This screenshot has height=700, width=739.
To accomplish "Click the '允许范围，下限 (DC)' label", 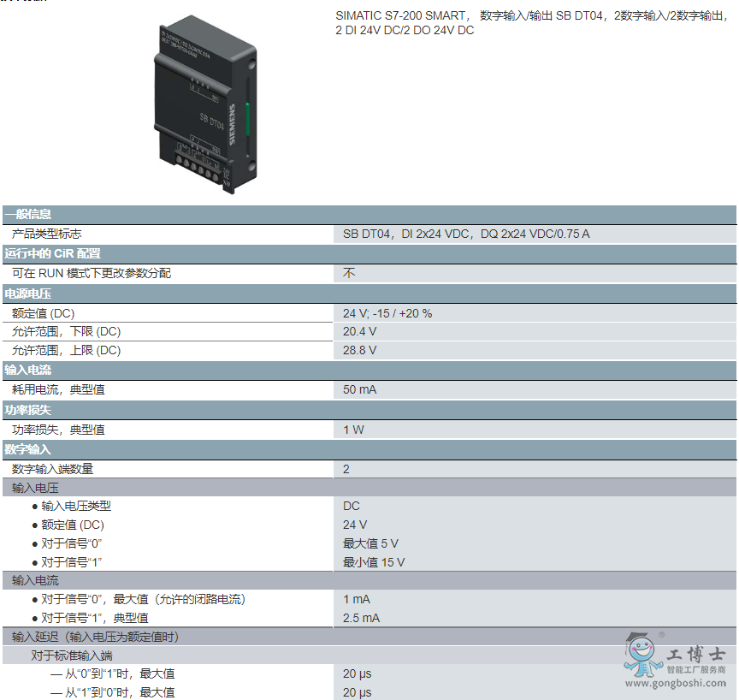I will click(66, 332).
